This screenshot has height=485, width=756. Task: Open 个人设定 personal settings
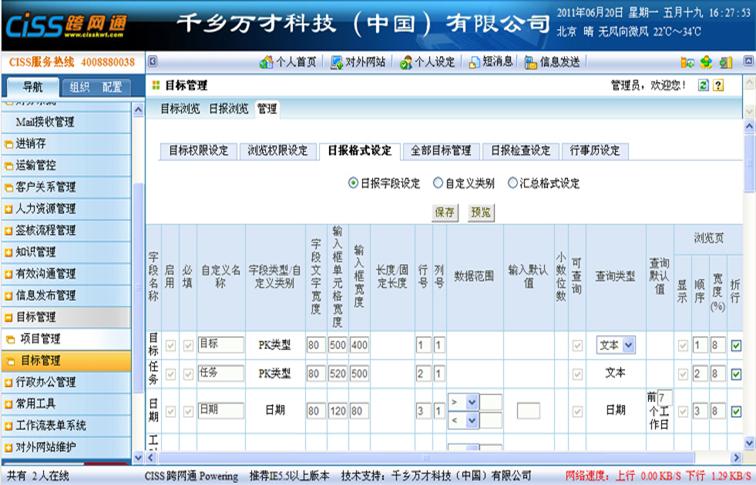coord(427,62)
